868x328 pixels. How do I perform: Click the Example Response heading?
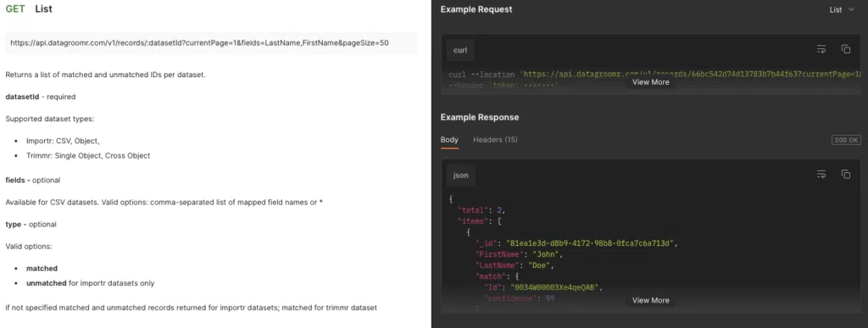click(x=480, y=117)
